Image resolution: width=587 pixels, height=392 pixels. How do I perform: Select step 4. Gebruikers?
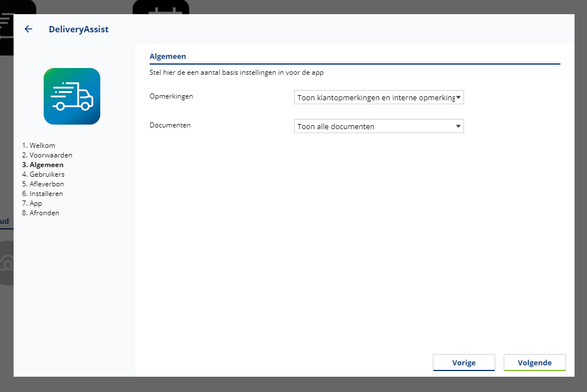[x=44, y=174]
